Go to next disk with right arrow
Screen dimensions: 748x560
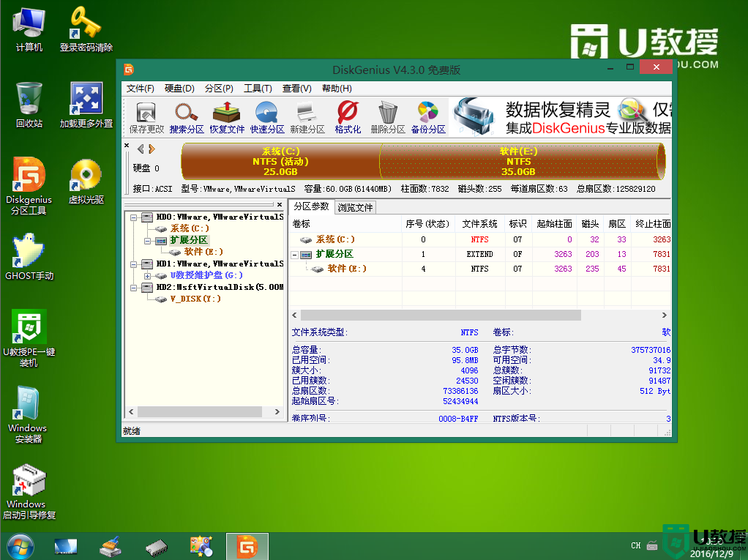point(152,149)
